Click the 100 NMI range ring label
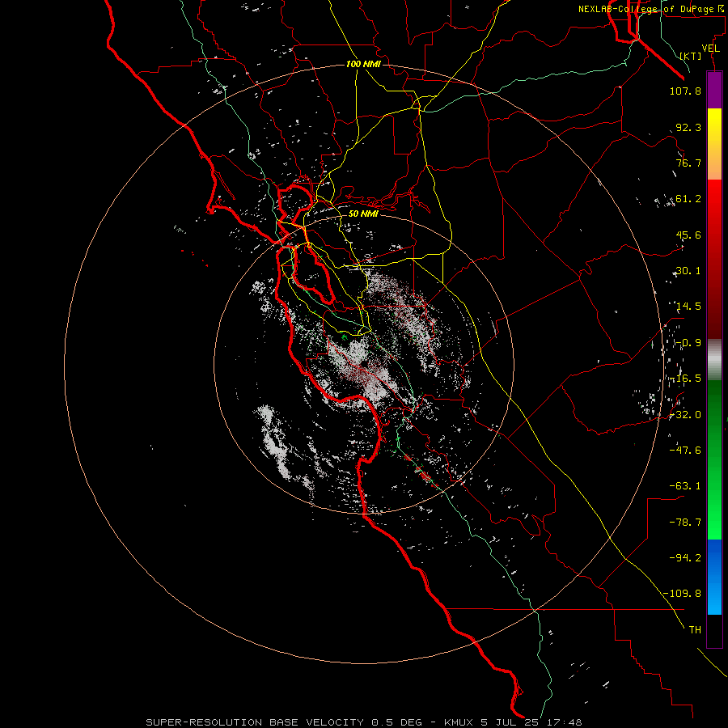728x728 pixels. click(x=363, y=64)
